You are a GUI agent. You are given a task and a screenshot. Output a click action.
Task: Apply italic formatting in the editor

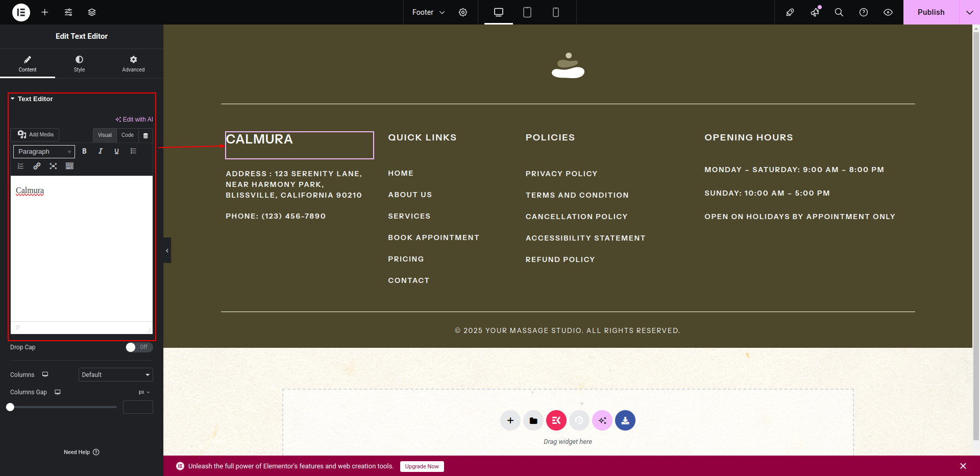coord(101,151)
